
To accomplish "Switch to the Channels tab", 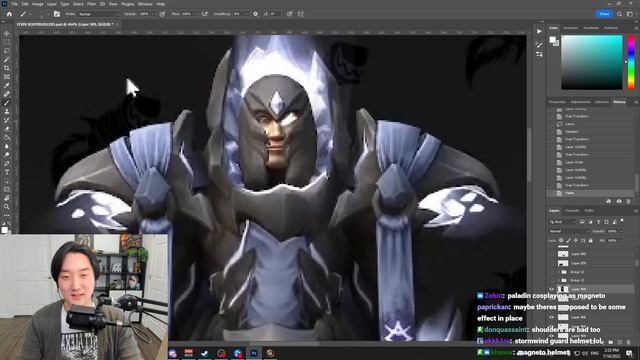I will click(572, 211).
